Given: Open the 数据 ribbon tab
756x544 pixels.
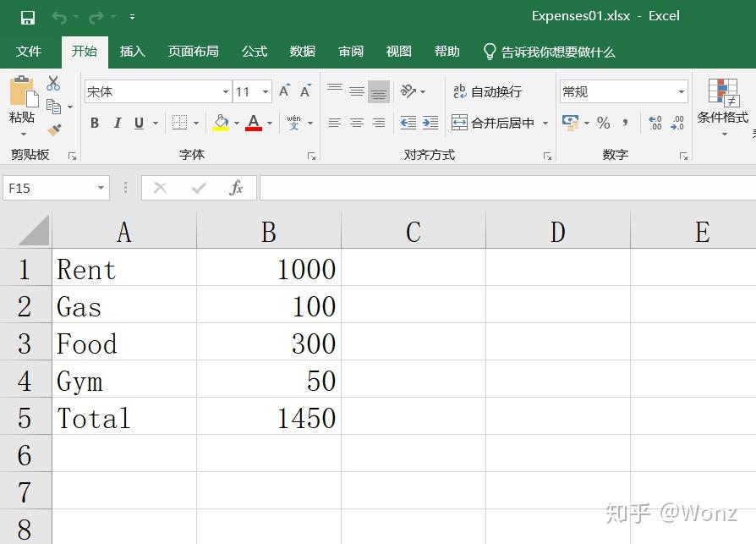Looking at the screenshot, I should [302, 52].
